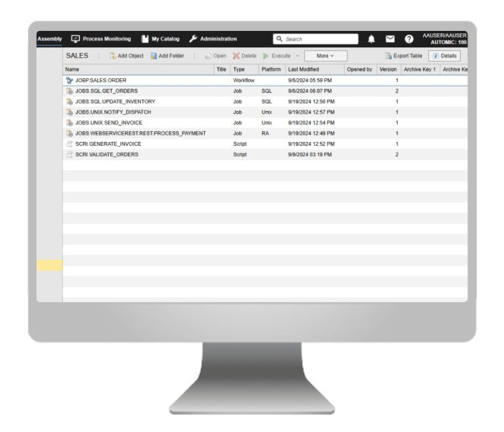Viewport: 504px width, 432px height.
Task: Click the Workflow type cell
Action: click(244, 80)
